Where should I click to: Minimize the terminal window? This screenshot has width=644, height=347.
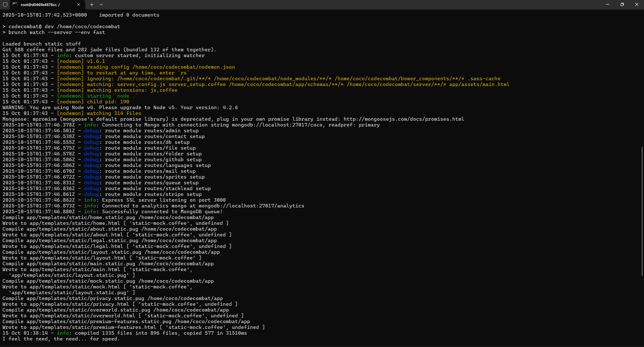tap(608, 5)
